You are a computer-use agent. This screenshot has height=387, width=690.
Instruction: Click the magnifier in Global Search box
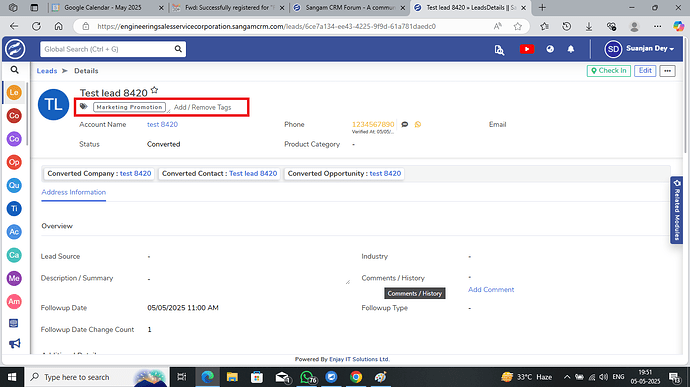[178, 49]
